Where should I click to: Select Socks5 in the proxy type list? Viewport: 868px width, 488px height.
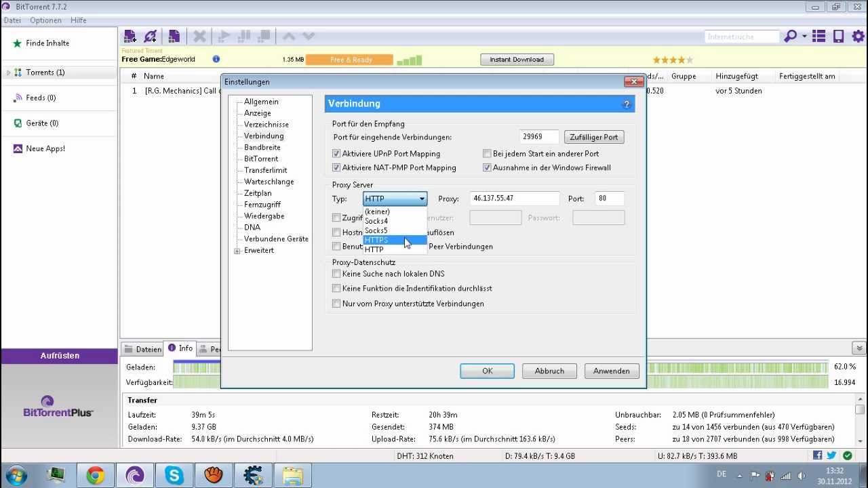pos(395,230)
